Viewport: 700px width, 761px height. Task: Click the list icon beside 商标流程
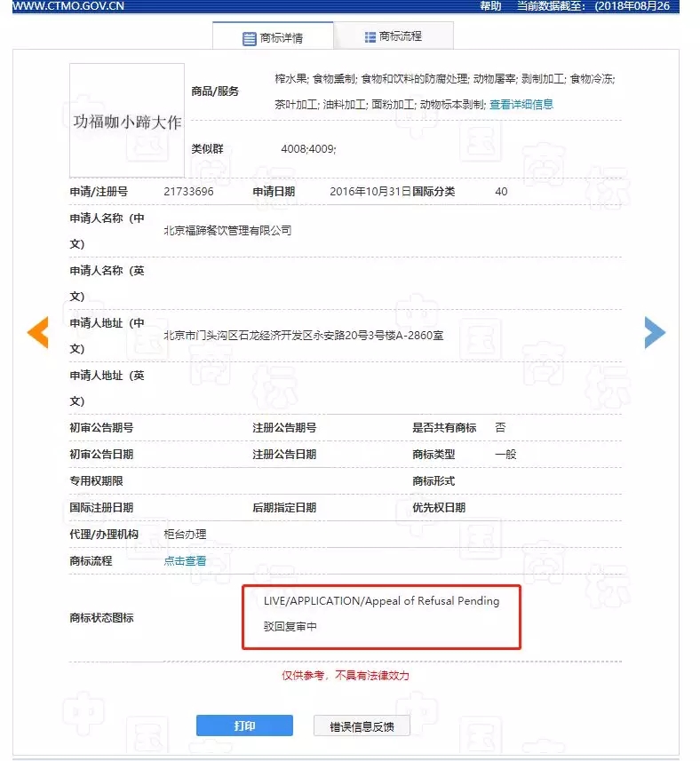(x=370, y=36)
